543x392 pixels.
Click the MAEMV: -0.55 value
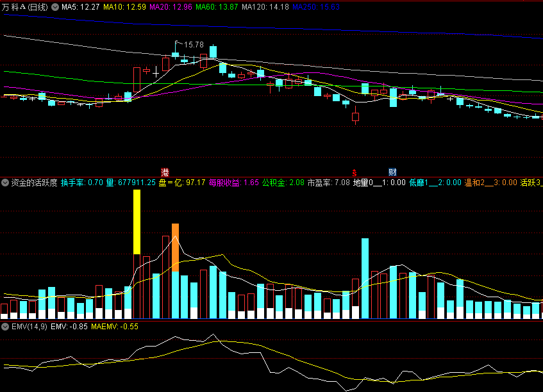(115, 326)
